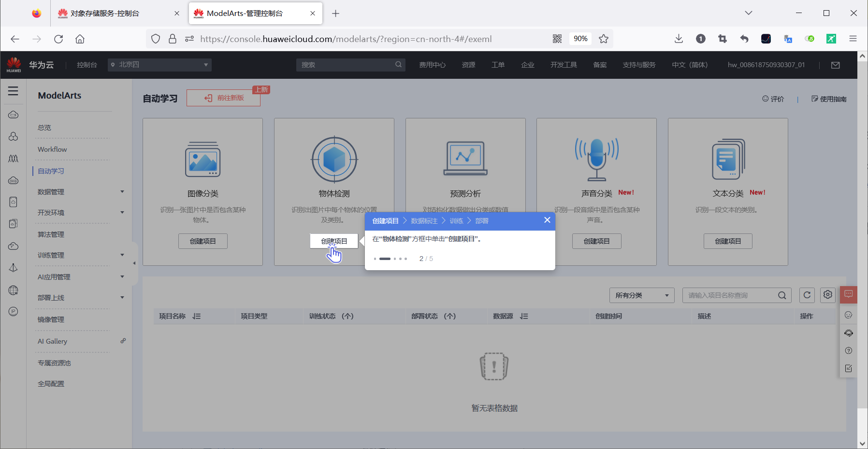Open the message center envelope icon

pyautogui.click(x=835, y=65)
